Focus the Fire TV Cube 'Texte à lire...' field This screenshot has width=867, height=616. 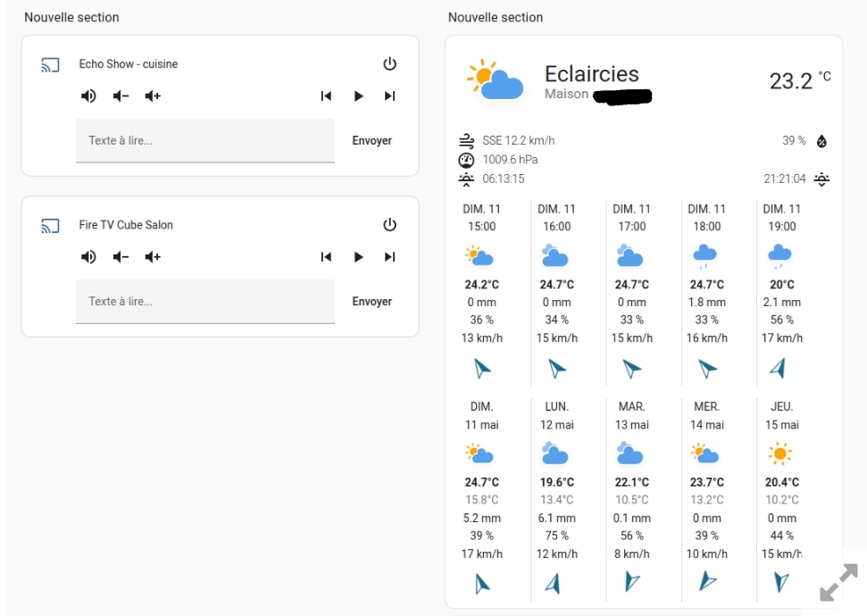tap(205, 302)
